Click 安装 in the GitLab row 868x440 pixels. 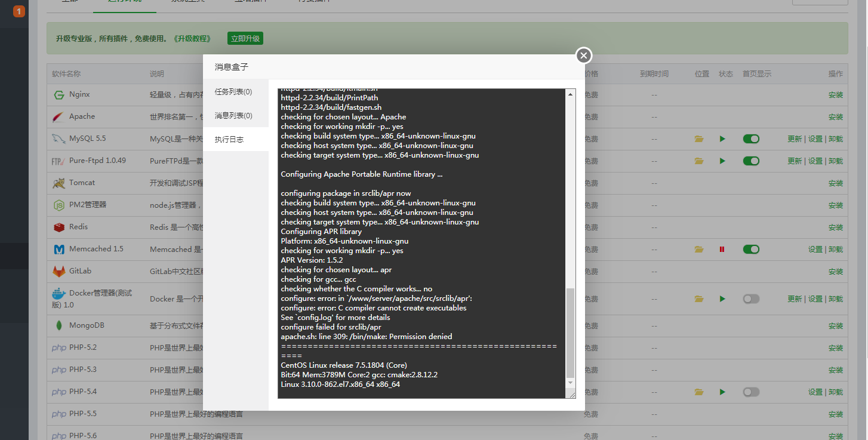836,272
